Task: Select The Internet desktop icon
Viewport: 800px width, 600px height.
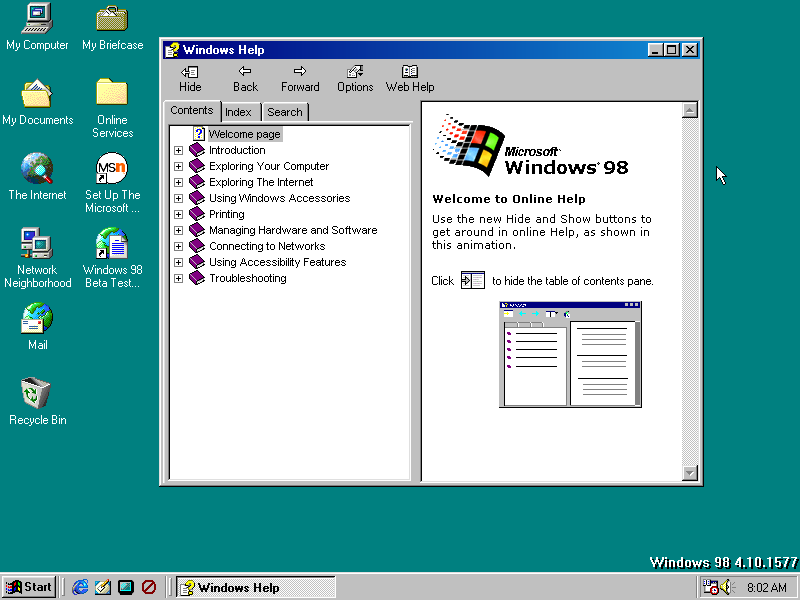Action: point(37,177)
